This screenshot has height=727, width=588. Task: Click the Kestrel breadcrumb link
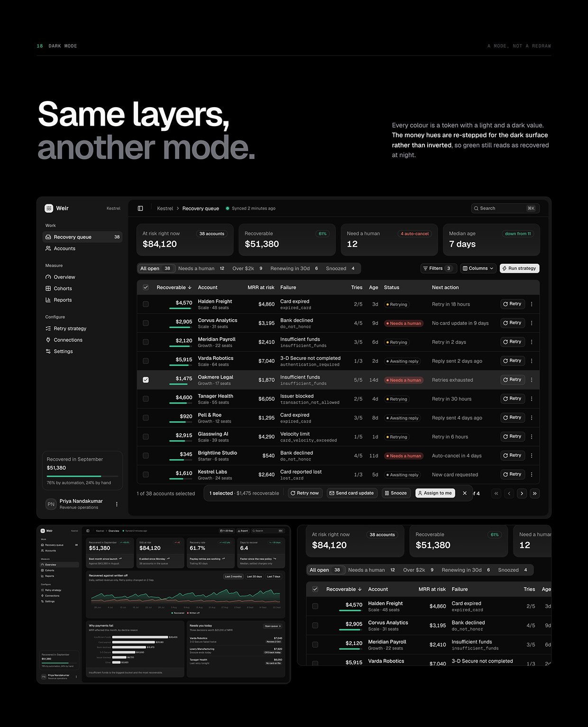click(x=165, y=208)
